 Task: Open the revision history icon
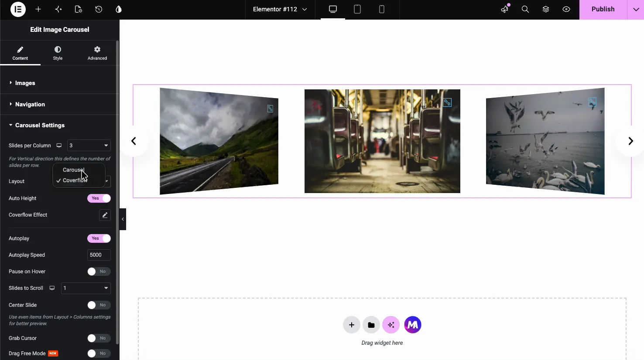tap(99, 9)
